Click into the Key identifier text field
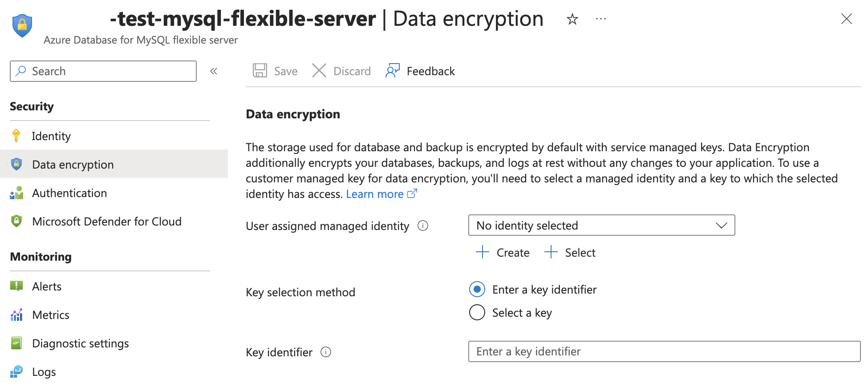 pyautogui.click(x=664, y=352)
